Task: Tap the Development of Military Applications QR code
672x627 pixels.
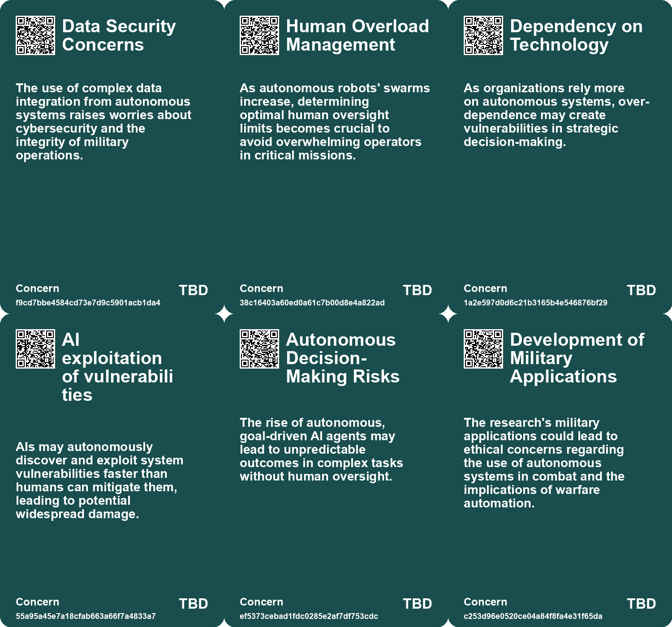Action: click(x=483, y=349)
